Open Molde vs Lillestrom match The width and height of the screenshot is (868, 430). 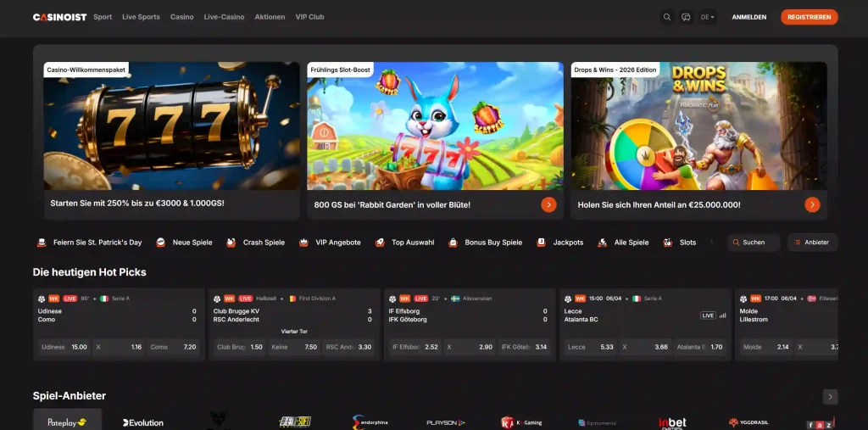[752, 316]
